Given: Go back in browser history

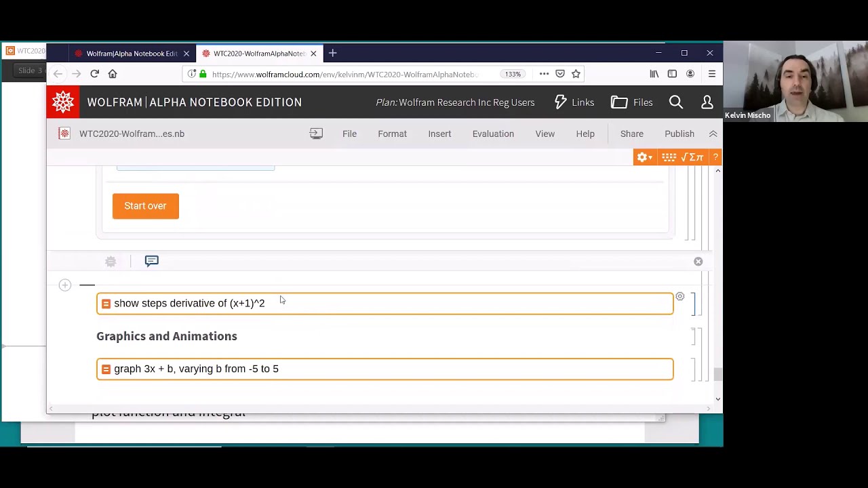Looking at the screenshot, I should point(58,74).
